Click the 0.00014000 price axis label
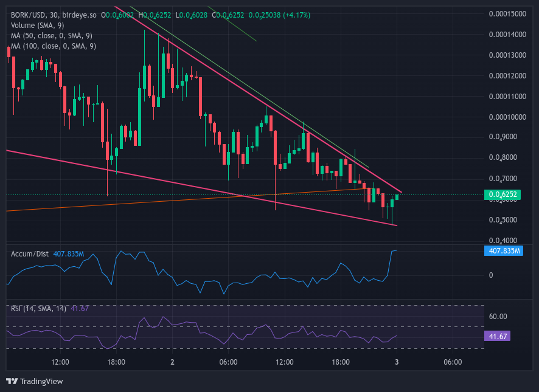The image size is (539, 392). coord(507,35)
